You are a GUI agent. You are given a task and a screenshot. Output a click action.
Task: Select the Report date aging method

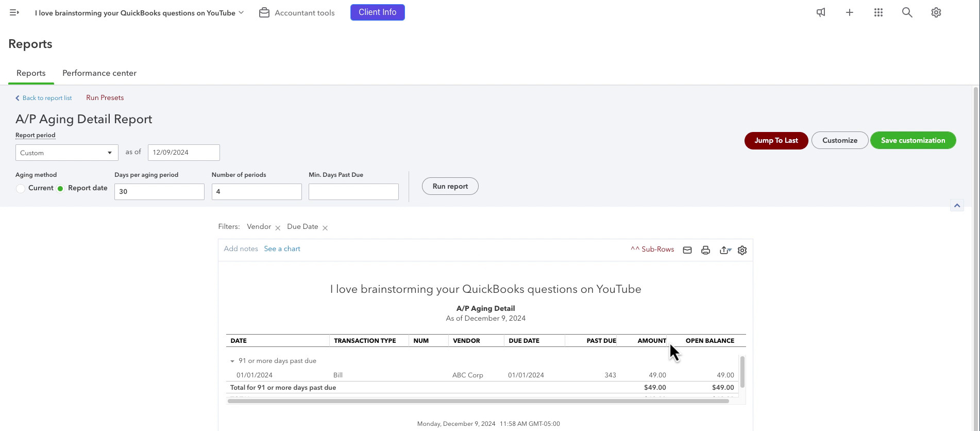point(60,189)
